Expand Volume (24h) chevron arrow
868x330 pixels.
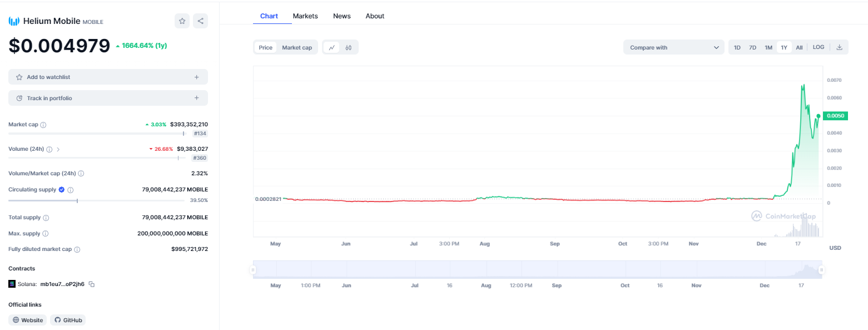(x=58, y=149)
